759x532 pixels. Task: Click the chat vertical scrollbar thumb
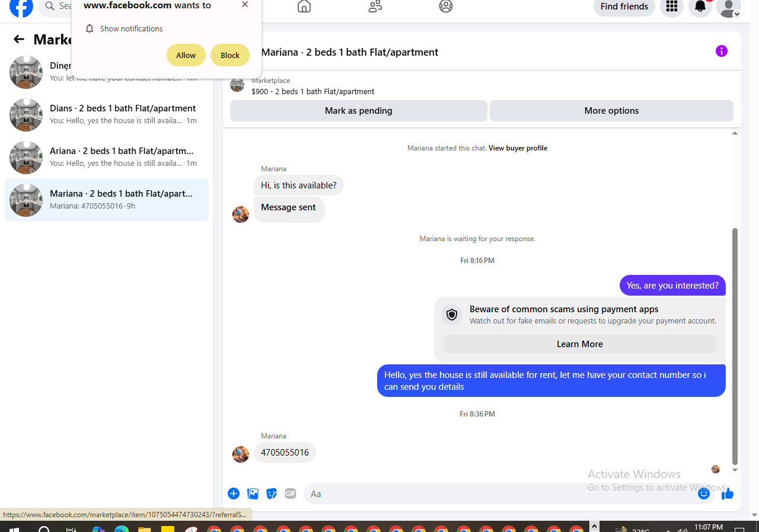[x=735, y=347]
